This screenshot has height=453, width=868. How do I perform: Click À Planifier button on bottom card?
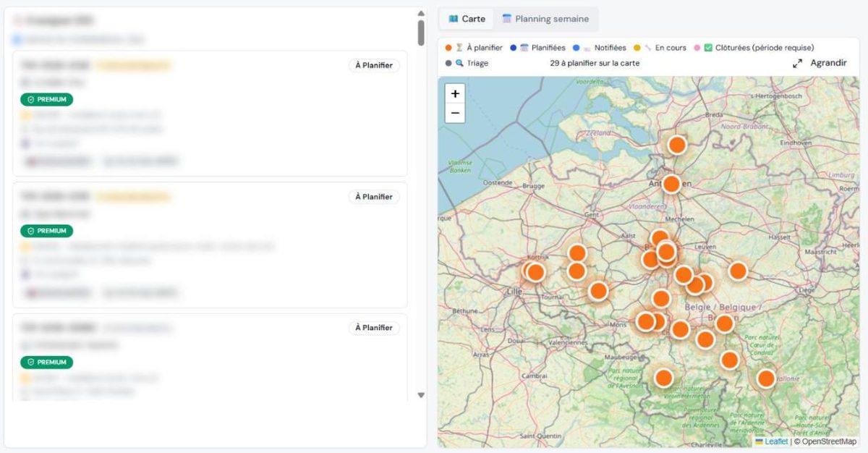tap(374, 328)
